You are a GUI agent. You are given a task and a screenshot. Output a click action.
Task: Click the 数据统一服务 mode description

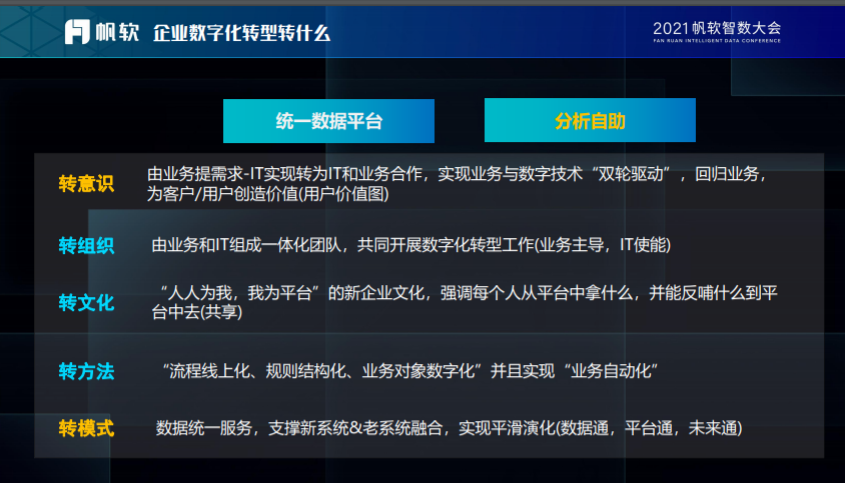(449, 428)
